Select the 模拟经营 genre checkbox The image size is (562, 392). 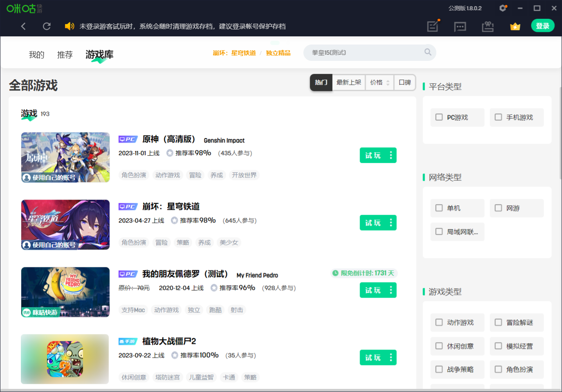[x=498, y=346]
